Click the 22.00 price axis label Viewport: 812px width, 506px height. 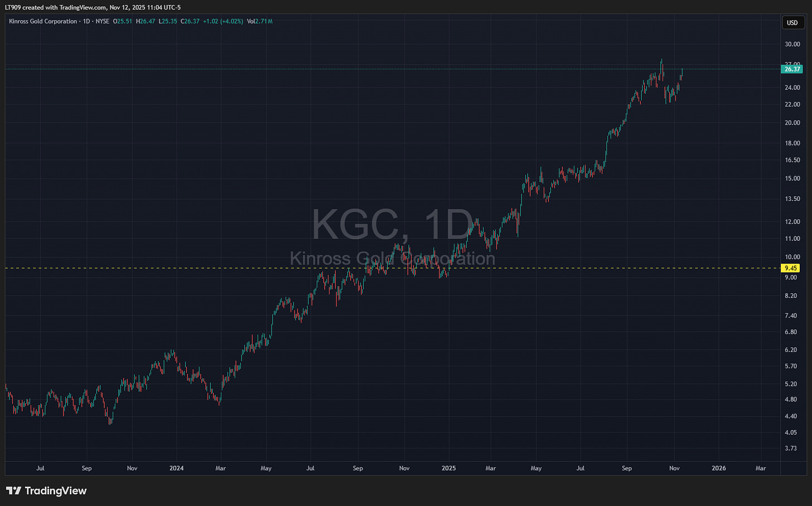[792, 104]
